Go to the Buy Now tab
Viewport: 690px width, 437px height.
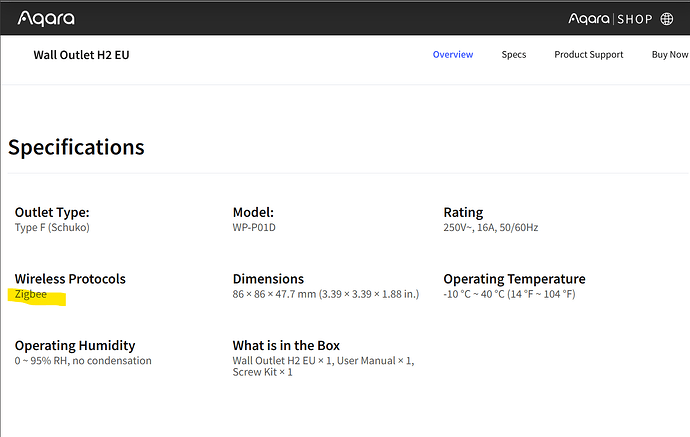(670, 55)
